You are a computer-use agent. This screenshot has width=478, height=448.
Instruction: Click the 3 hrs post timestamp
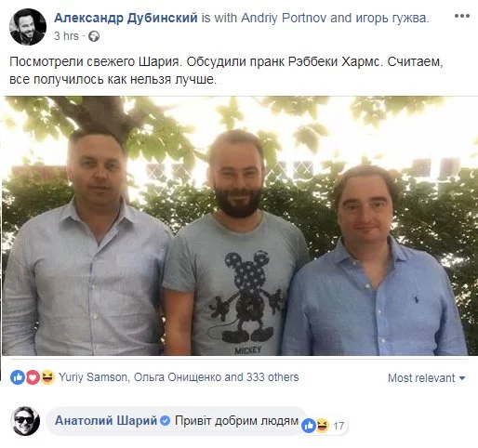(x=66, y=36)
